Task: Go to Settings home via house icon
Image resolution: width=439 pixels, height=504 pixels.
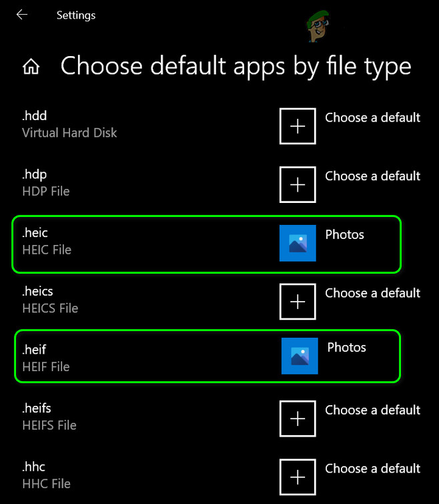Action: [x=31, y=67]
